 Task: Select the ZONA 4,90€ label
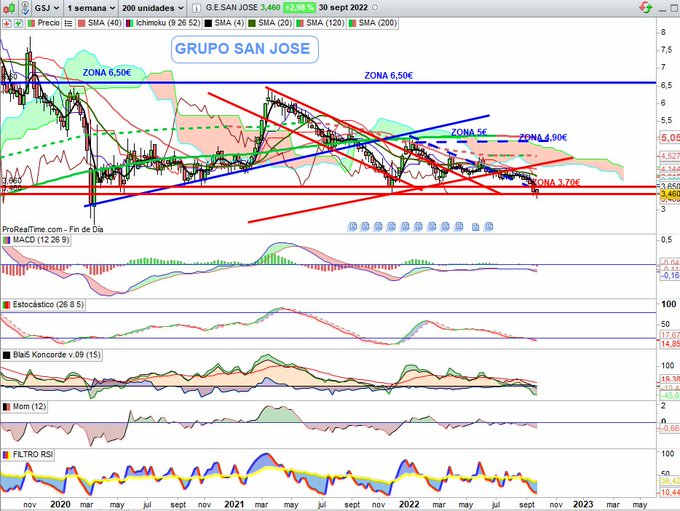543,138
